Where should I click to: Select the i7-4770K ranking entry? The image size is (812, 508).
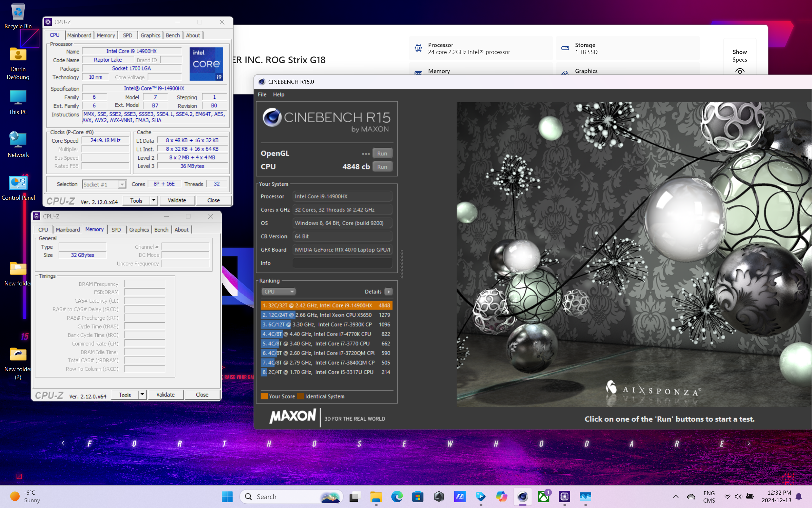[326, 334]
